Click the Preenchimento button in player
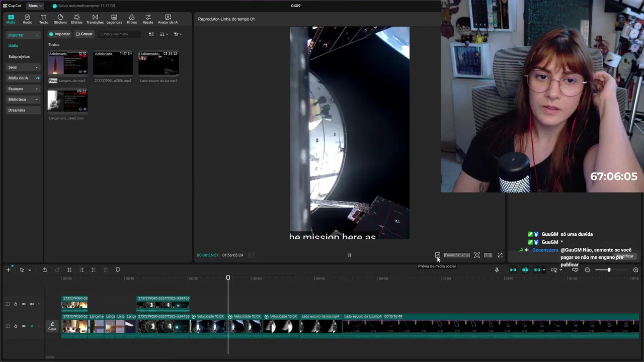 (x=457, y=255)
